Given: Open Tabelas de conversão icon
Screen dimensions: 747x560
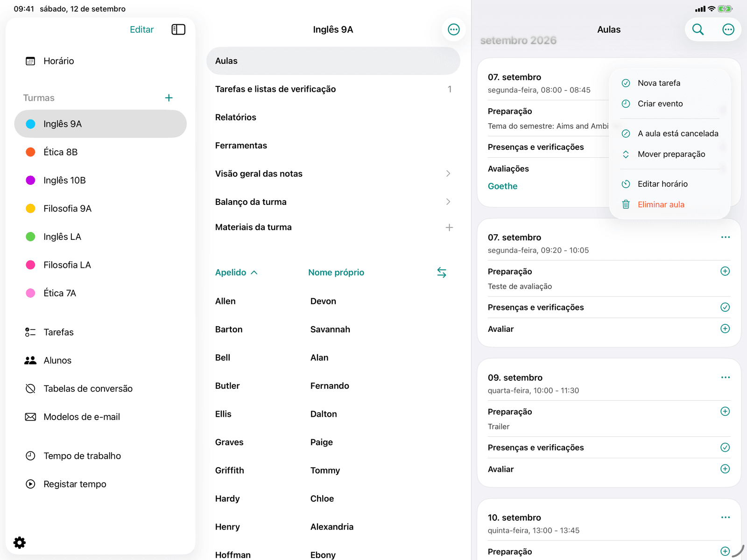Looking at the screenshot, I should [30, 389].
